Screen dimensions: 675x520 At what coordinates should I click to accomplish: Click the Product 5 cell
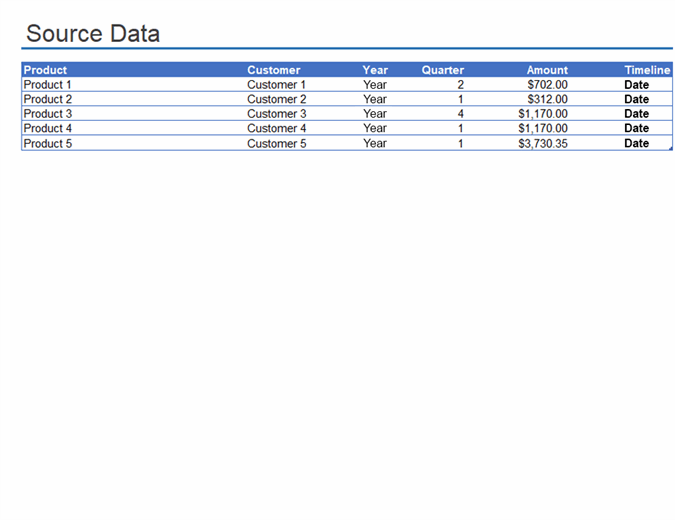coord(48,143)
